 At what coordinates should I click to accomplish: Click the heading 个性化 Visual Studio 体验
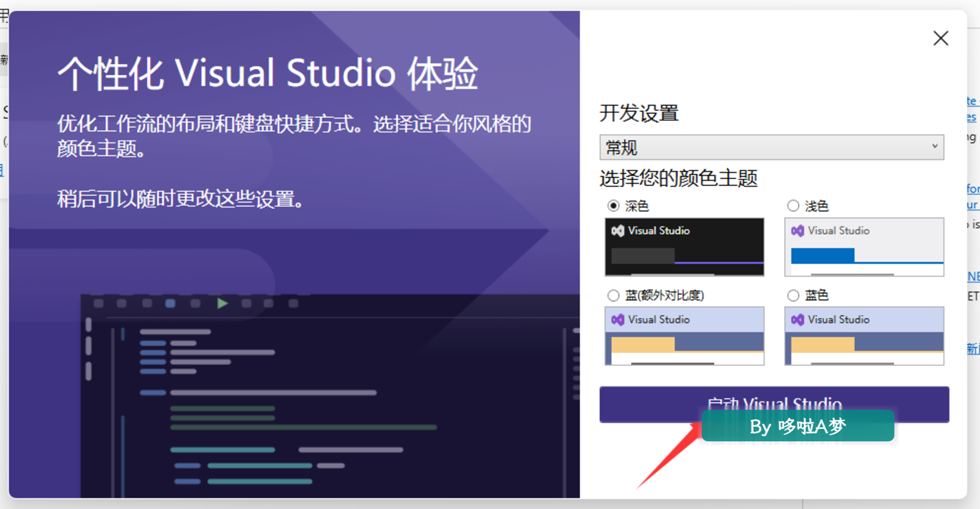tap(268, 73)
